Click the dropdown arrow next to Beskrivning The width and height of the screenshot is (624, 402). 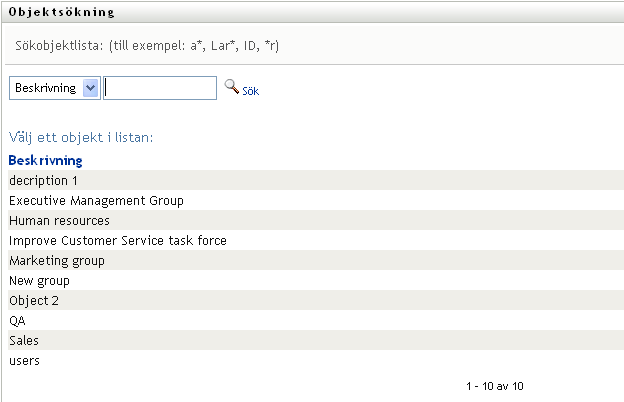pos(91,88)
